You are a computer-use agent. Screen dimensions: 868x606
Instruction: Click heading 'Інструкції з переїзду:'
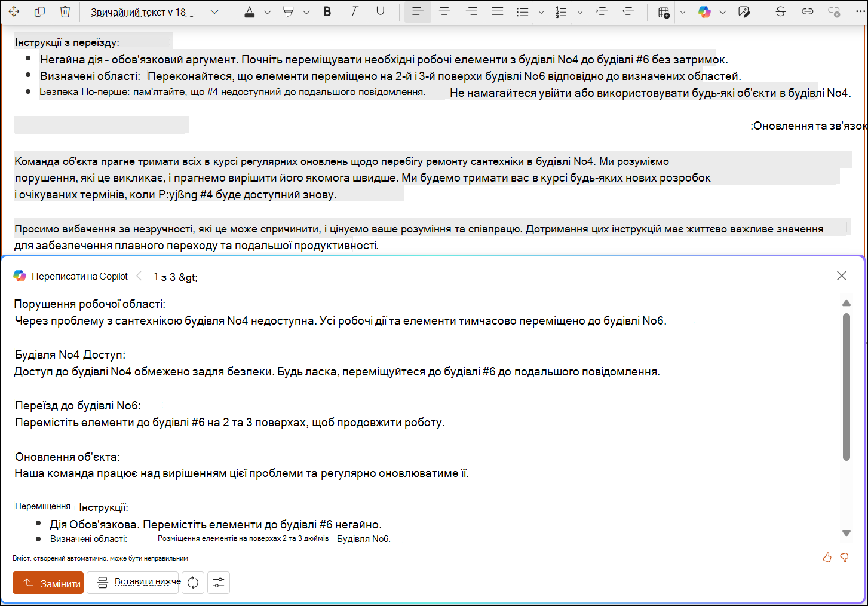point(67,42)
